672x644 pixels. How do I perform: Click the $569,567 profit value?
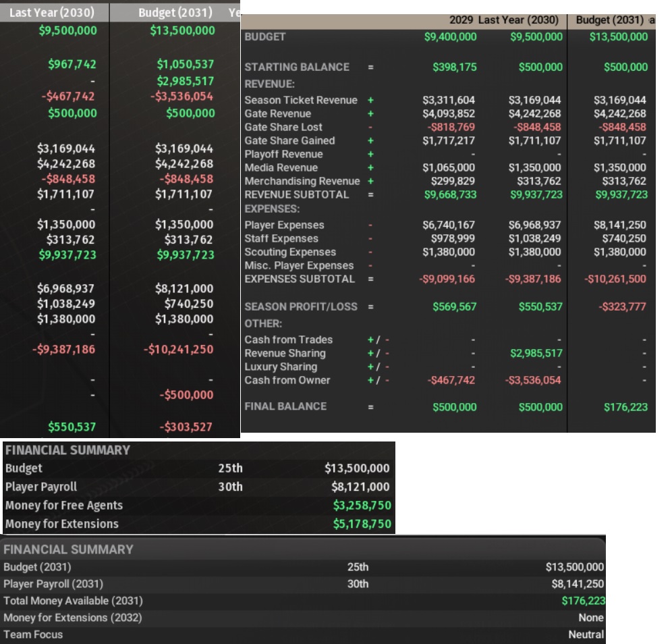click(454, 306)
